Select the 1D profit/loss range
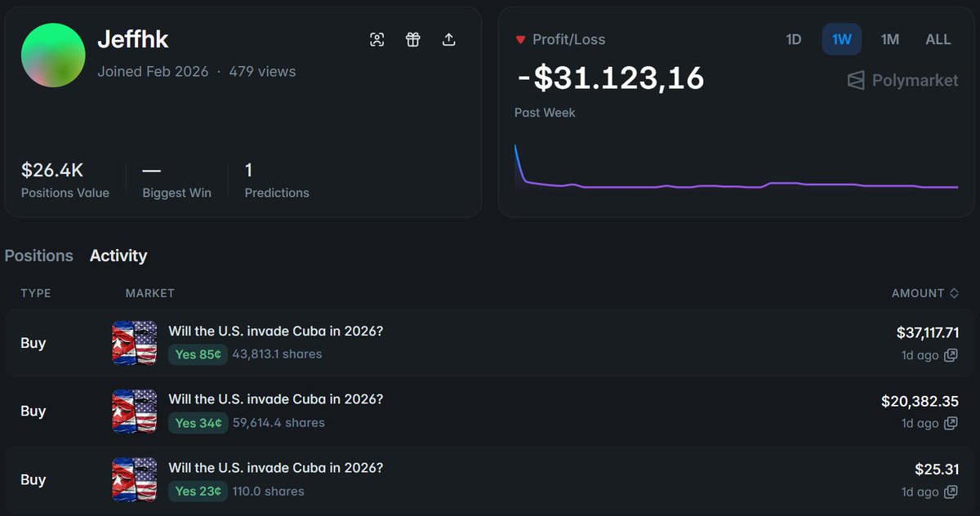The image size is (980, 516). coord(793,39)
